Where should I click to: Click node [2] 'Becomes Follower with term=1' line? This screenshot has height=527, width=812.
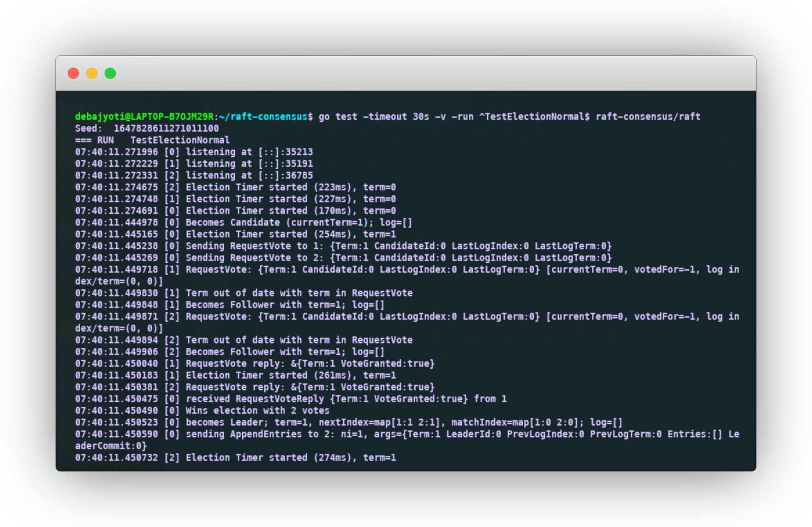[x=230, y=352]
